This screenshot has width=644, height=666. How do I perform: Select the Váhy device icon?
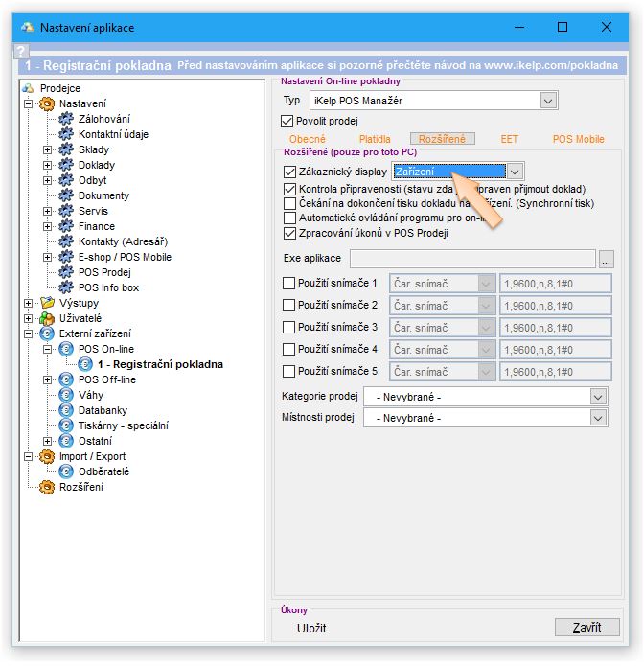66,395
